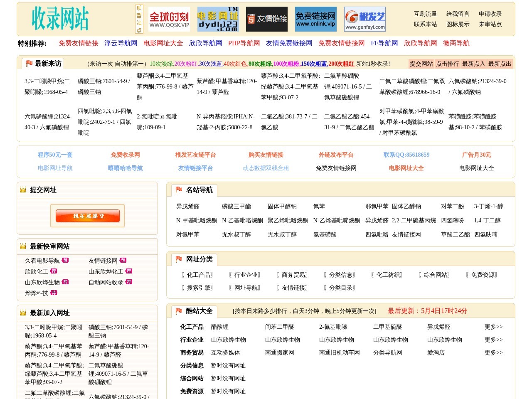The width and height of the screenshot is (532, 399).
Task: Click the flag icon beside 网址分类
Action: tap(179, 259)
